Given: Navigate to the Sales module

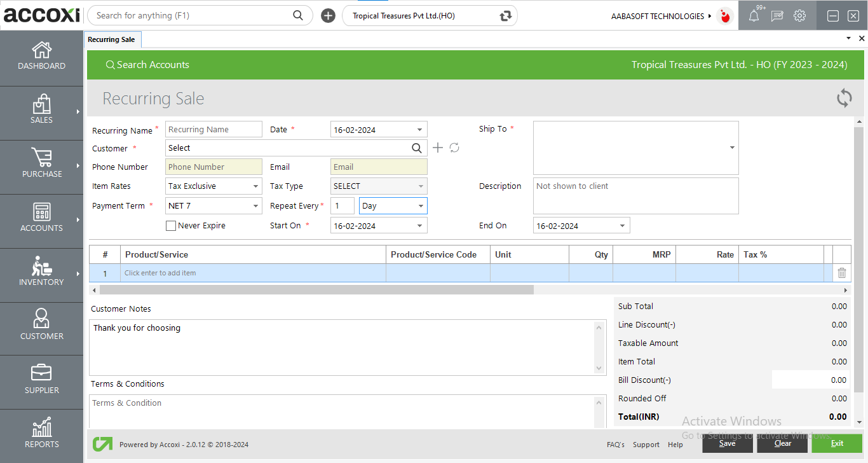Looking at the screenshot, I should tap(41, 112).
